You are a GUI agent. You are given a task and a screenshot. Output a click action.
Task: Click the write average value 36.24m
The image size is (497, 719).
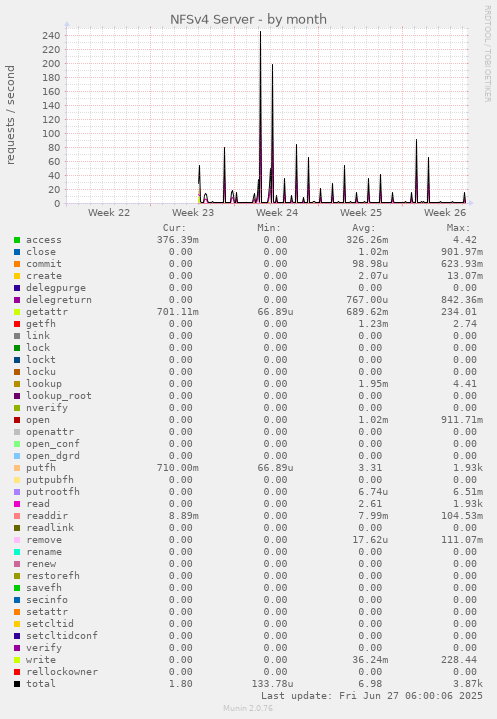pos(370,660)
